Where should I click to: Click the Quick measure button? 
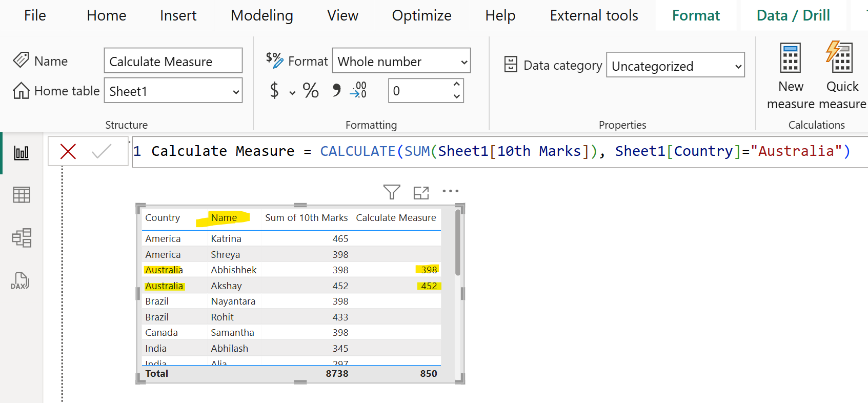842,76
